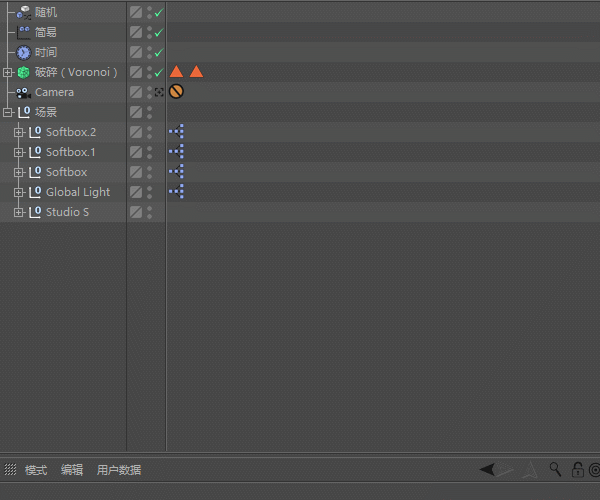Toggle the active-view crosshair icon on Camera row
Viewport: 600px width, 500px height.
click(x=159, y=92)
